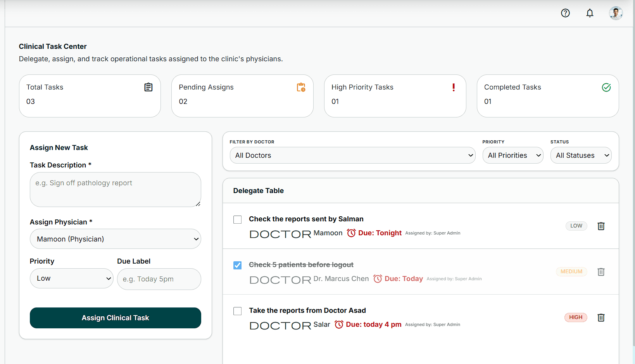The height and width of the screenshot is (364, 635).
Task: Expand the All Priorities filter dropdown
Action: pos(513,155)
